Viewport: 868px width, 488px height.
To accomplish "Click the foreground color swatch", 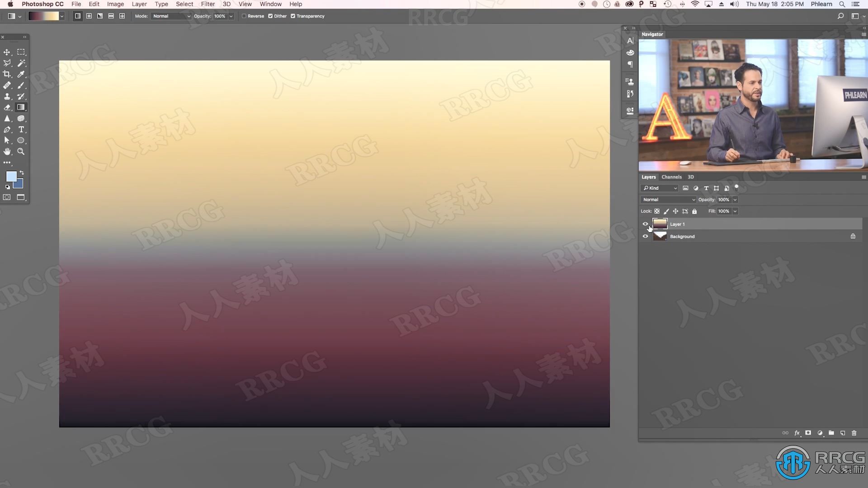I will coord(11,177).
